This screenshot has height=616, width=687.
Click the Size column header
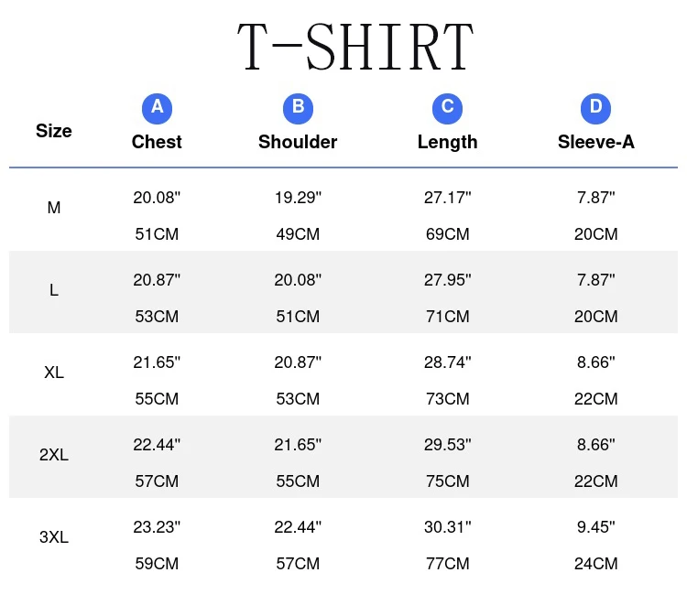click(x=54, y=131)
